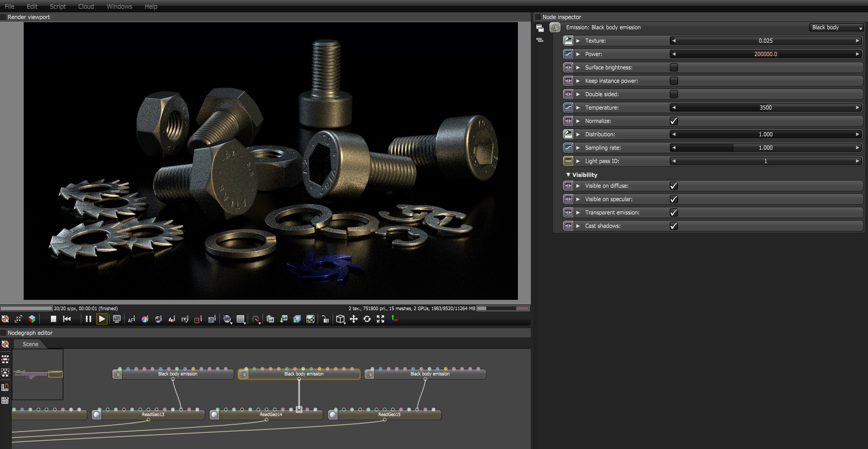This screenshot has height=449, width=868.
Task: Open the clay mode dropdown icon
Action: click(228, 319)
